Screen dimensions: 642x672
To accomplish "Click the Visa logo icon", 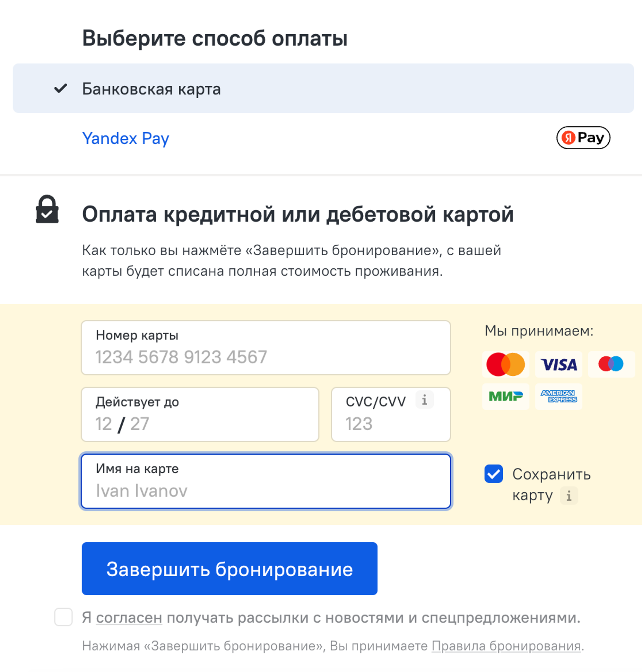I will point(559,364).
